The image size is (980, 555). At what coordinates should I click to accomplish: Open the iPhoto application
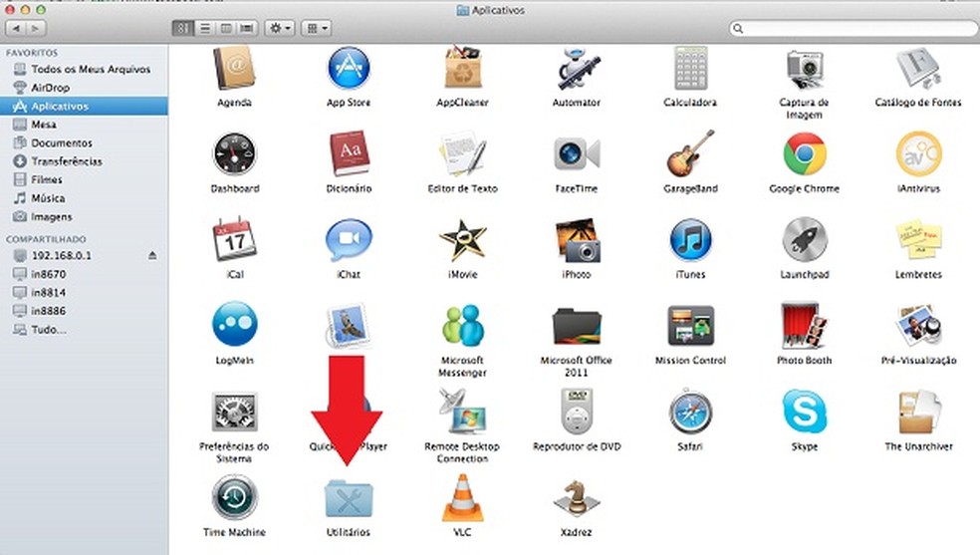[x=577, y=240]
